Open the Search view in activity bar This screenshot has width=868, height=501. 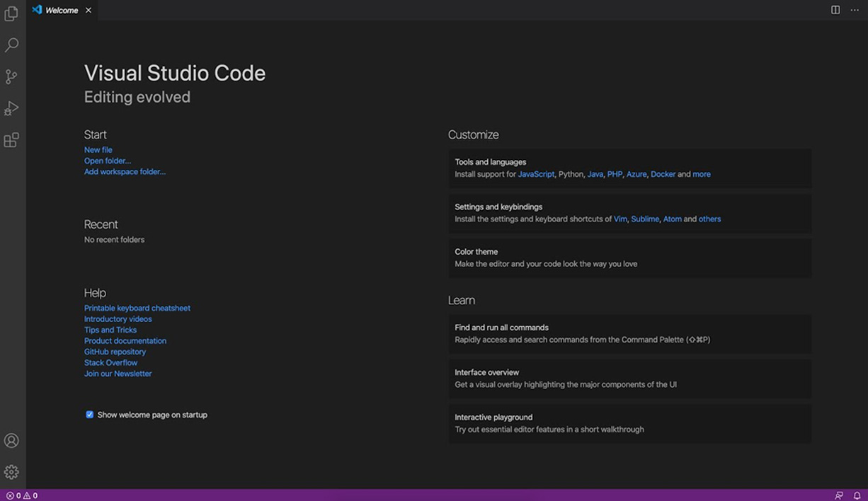(x=11, y=45)
